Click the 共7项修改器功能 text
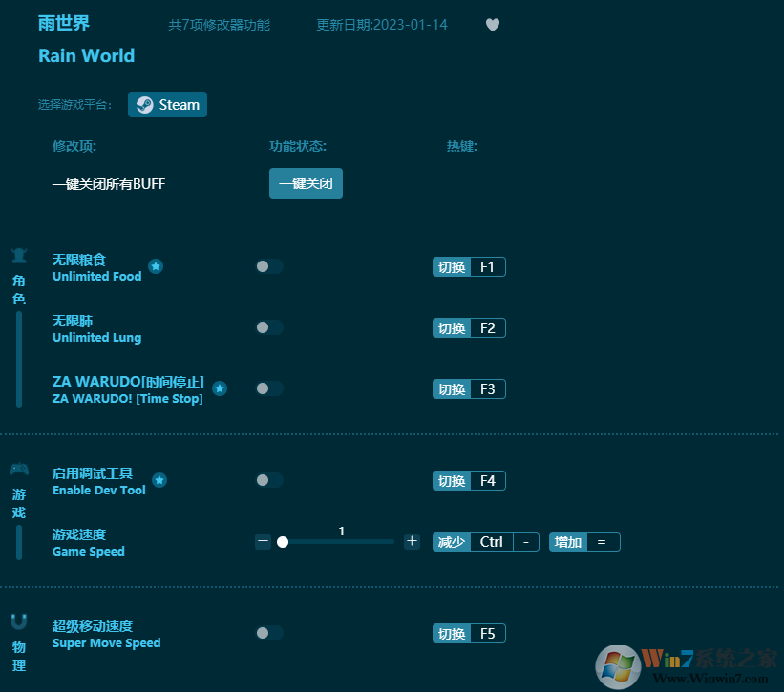The width and height of the screenshot is (784, 692). pos(219,25)
